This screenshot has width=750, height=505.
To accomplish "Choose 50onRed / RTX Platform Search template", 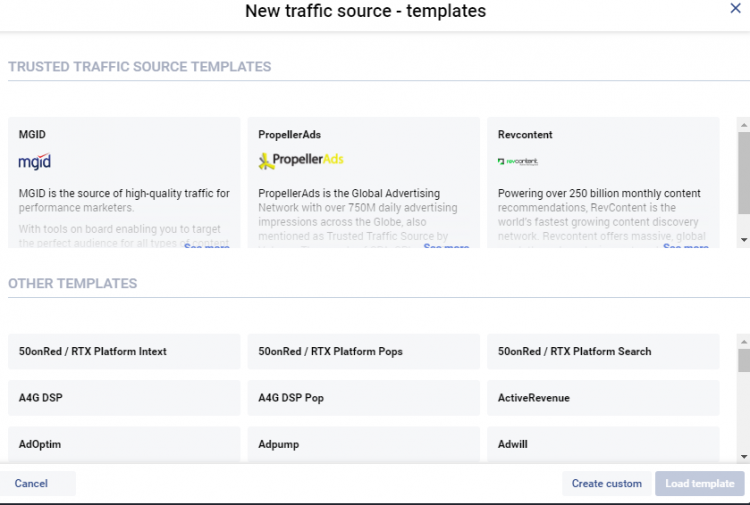I will point(603,351).
